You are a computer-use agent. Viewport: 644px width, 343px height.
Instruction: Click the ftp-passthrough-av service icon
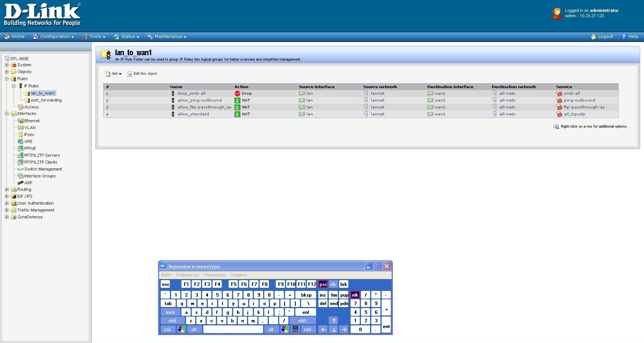559,107
